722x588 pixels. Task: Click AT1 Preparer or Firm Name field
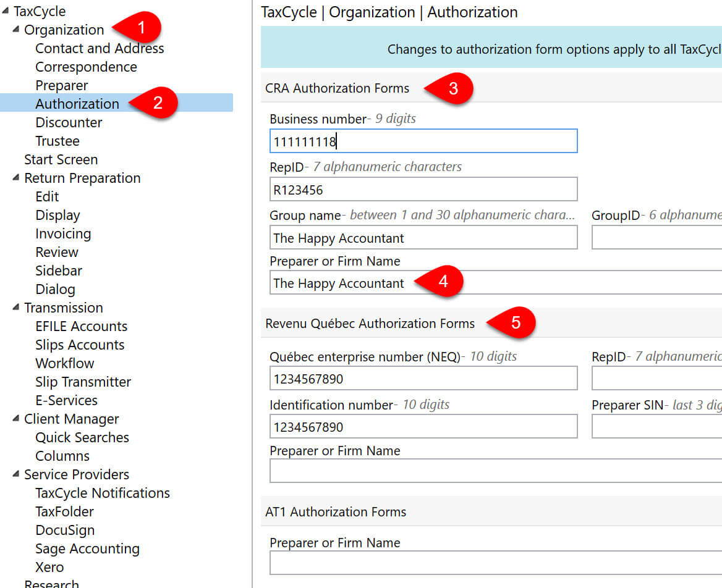(x=496, y=563)
